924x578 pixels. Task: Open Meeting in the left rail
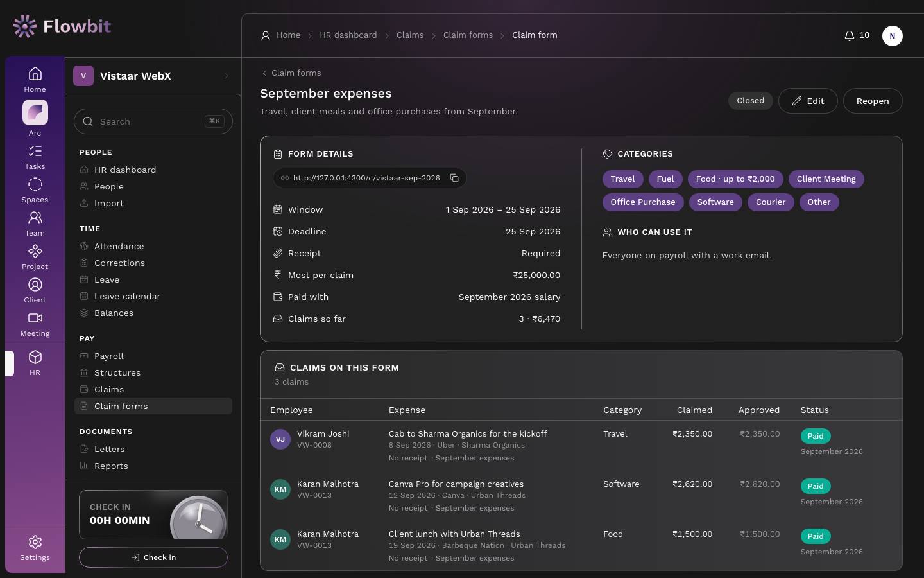pos(35,324)
